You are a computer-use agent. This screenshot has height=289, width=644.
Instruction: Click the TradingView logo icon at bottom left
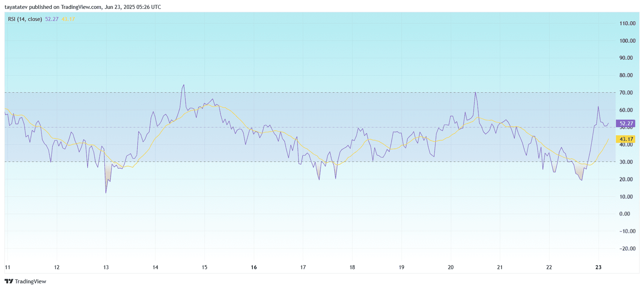[9, 281]
